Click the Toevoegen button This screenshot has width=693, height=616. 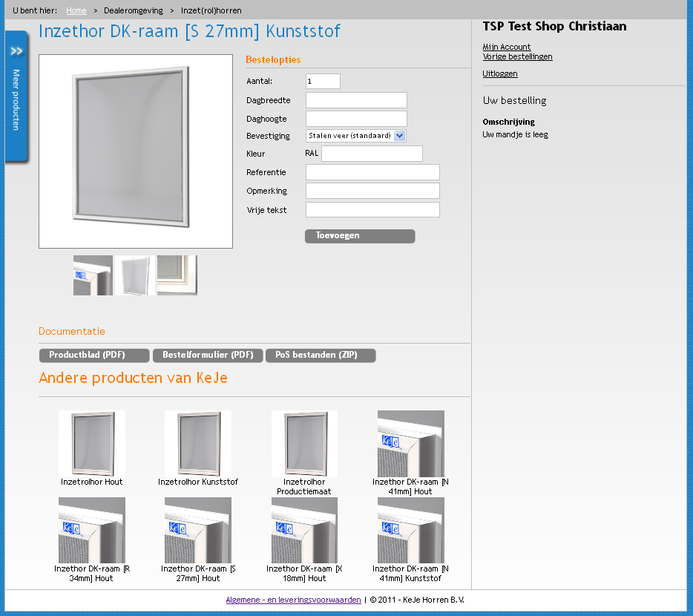coord(360,236)
